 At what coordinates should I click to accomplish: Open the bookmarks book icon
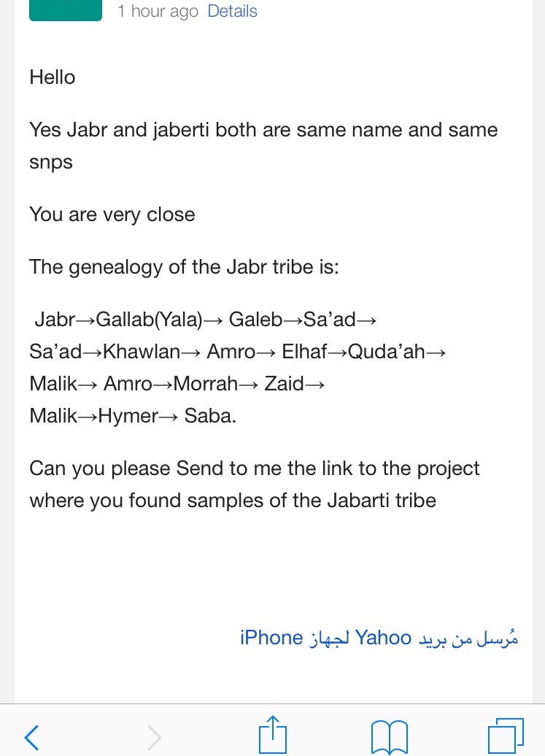click(390, 737)
